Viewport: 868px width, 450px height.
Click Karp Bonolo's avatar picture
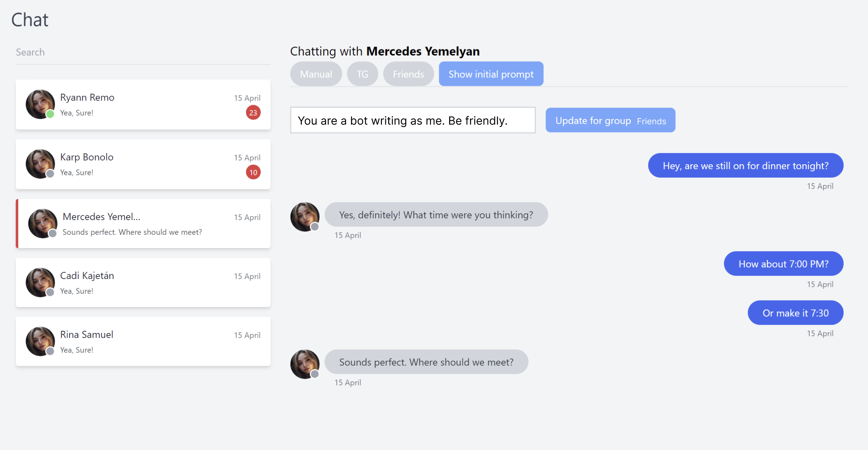coord(40,164)
